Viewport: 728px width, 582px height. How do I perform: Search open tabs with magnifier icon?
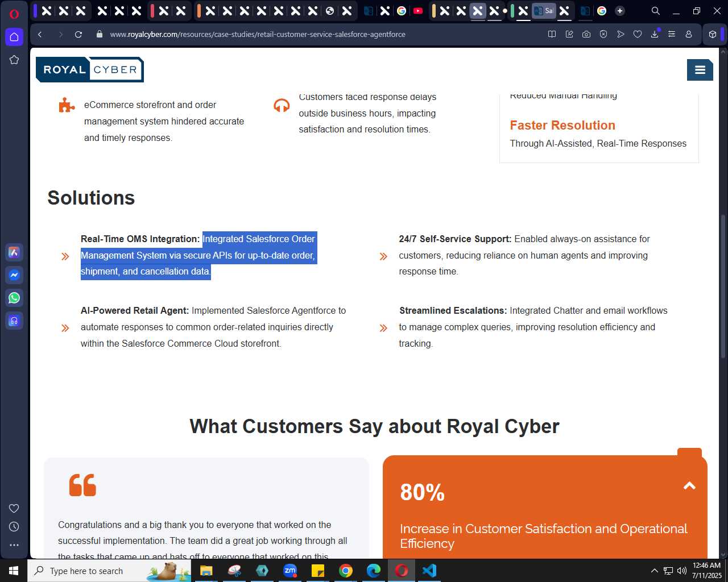(x=656, y=11)
